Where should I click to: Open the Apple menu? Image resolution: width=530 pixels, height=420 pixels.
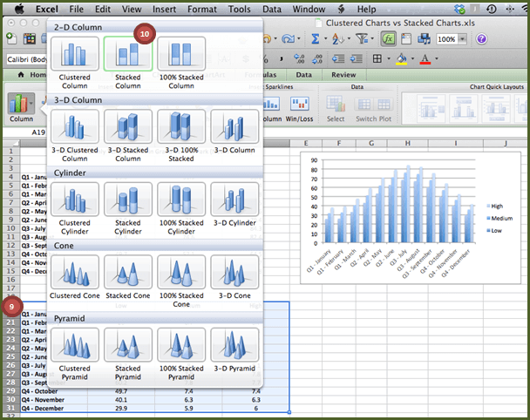click(19, 9)
